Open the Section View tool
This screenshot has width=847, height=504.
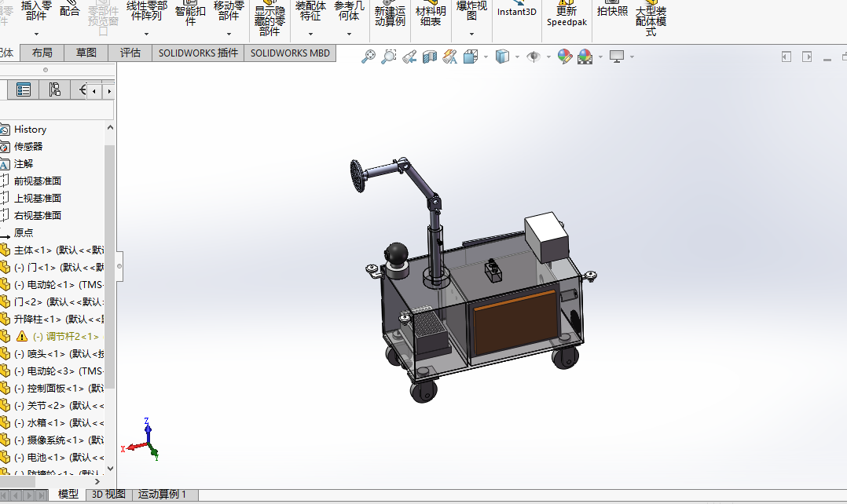coord(429,57)
